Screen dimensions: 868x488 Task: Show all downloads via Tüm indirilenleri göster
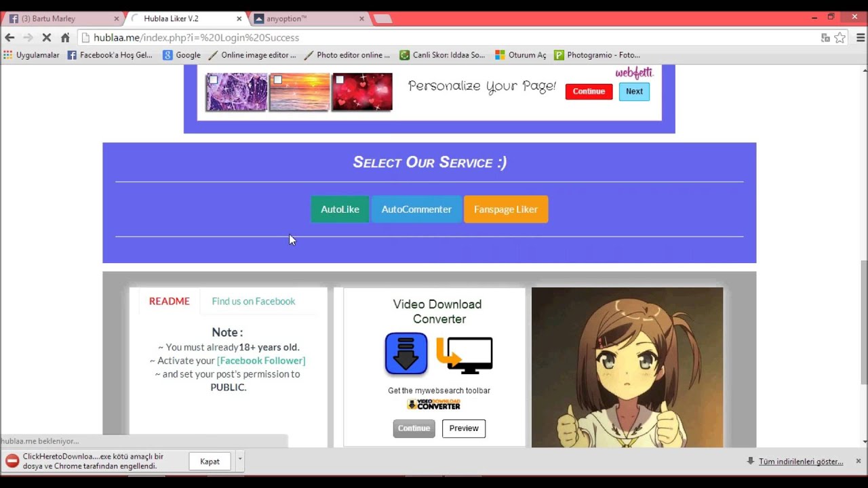click(801, 462)
